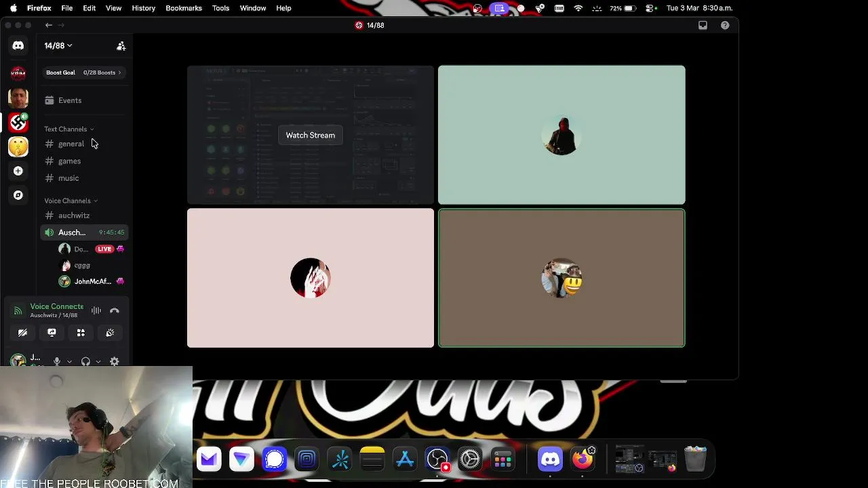
Task: Open User Settings gear icon
Action: [x=115, y=361]
